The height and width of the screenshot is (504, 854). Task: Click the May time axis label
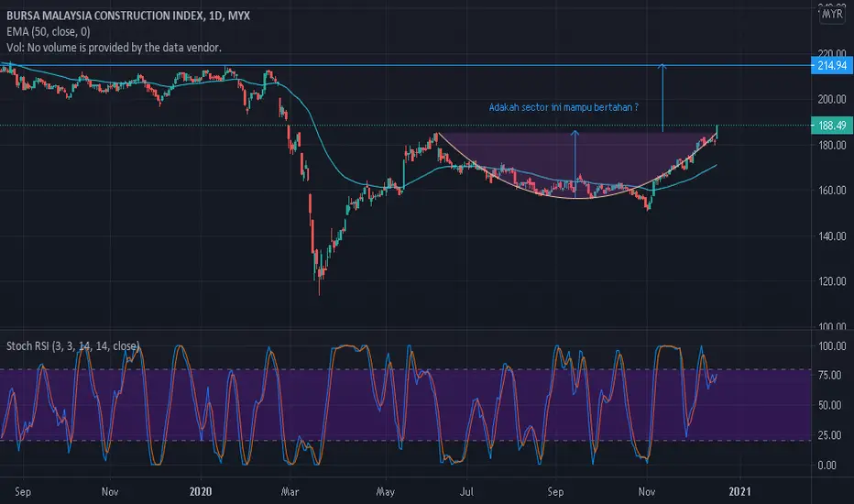385,491
